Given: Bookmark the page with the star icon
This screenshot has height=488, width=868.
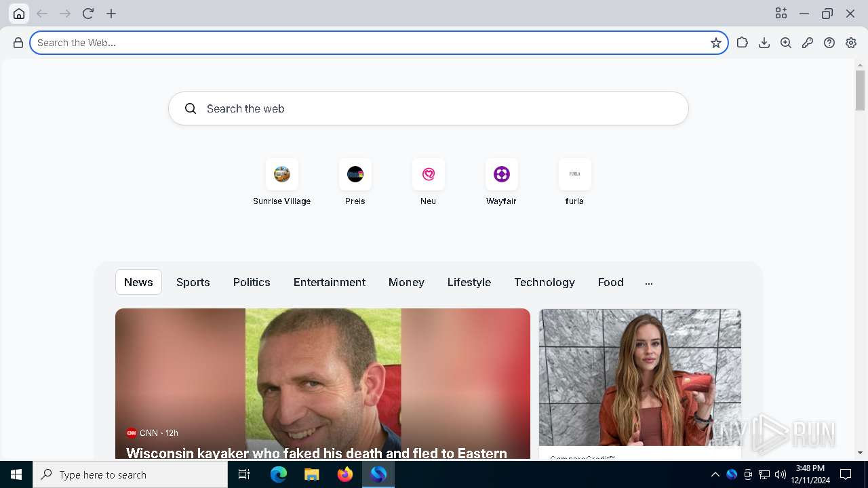Looking at the screenshot, I should click(716, 43).
